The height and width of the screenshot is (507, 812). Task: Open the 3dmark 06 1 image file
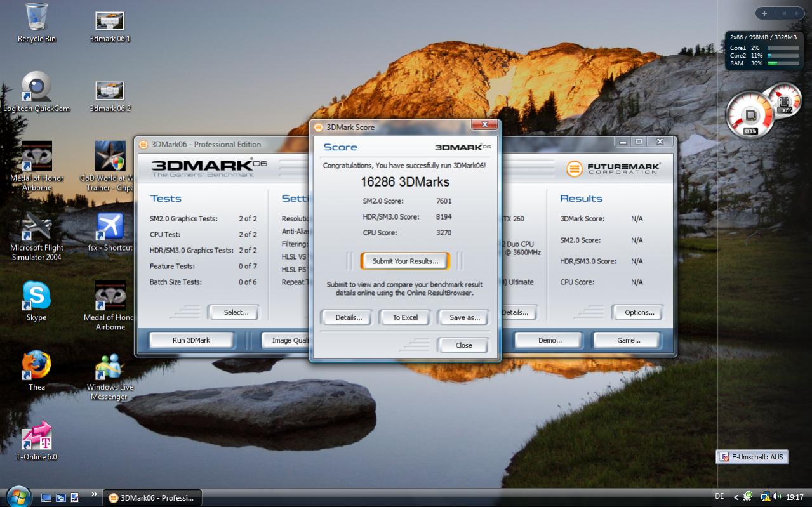click(x=110, y=26)
